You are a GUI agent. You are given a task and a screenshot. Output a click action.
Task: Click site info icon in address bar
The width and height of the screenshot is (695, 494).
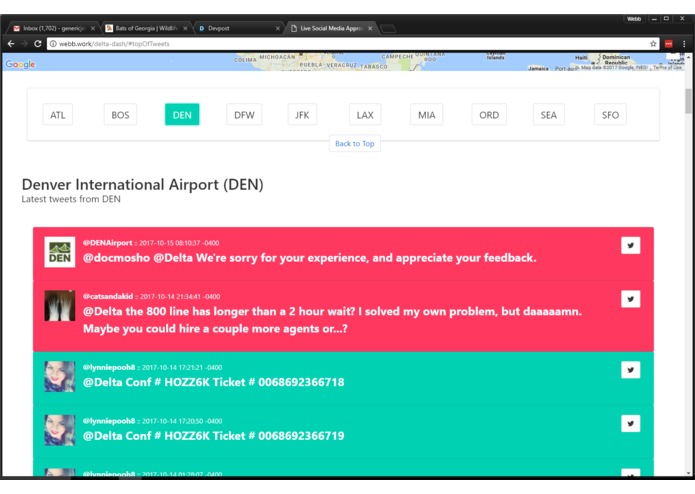[x=53, y=44]
